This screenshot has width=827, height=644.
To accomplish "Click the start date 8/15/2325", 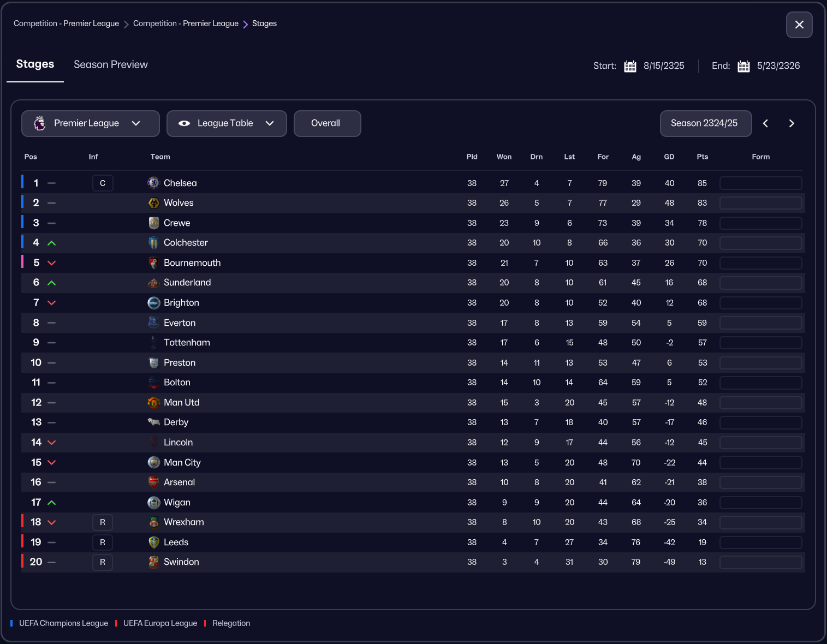I will pos(664,66).
